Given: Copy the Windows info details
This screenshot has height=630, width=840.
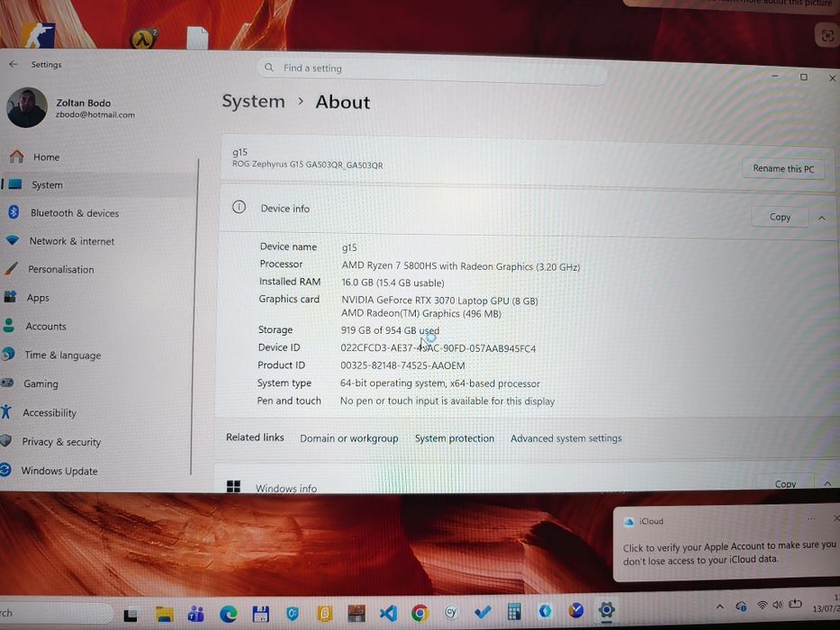Looking at the screenshot, I should point(785,484).
